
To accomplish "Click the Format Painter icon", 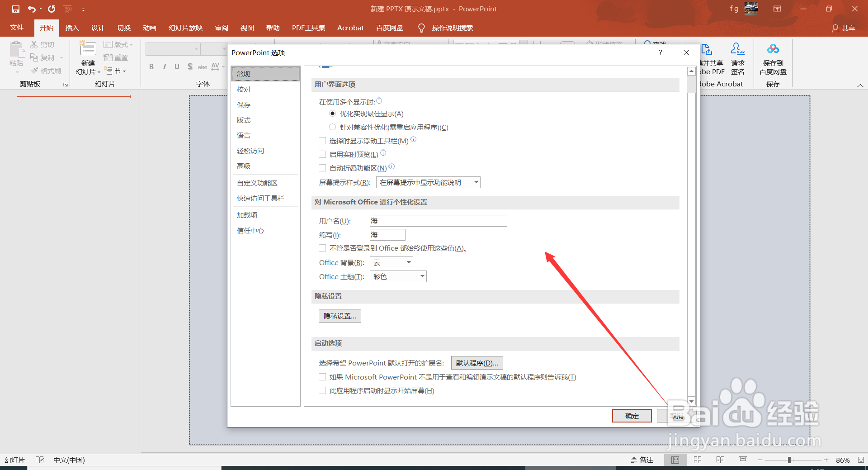I will (34, 71).
